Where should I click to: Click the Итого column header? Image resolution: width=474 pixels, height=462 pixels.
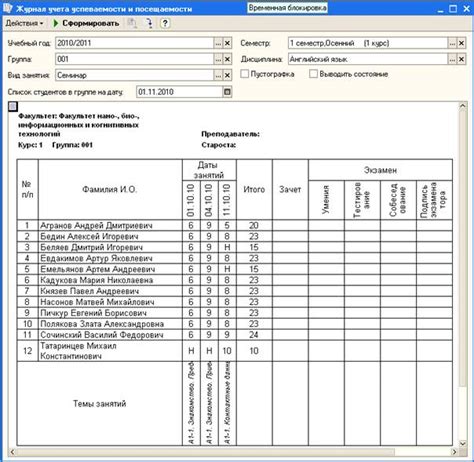pos(254,189)
